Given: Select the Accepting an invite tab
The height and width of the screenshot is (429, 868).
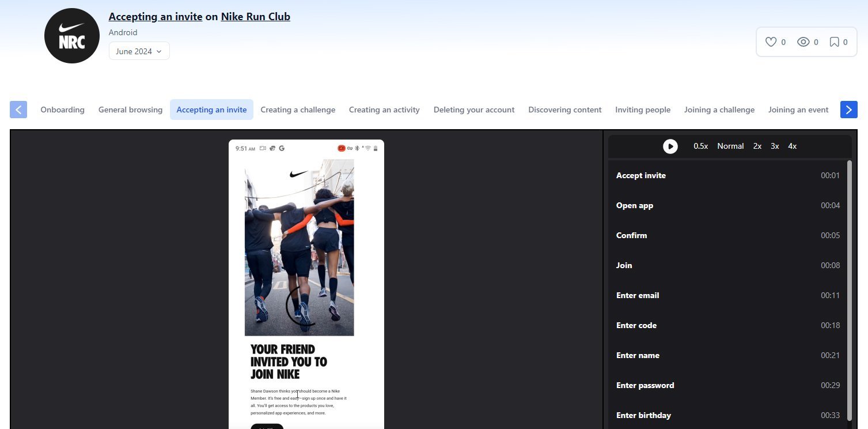Looking at the screenshot, I should click(x=211, y=110).
